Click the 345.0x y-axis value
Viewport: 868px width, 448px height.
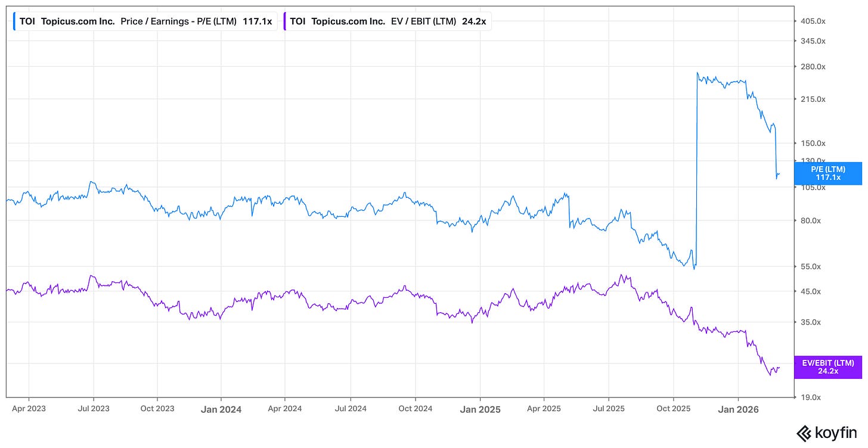813,41
